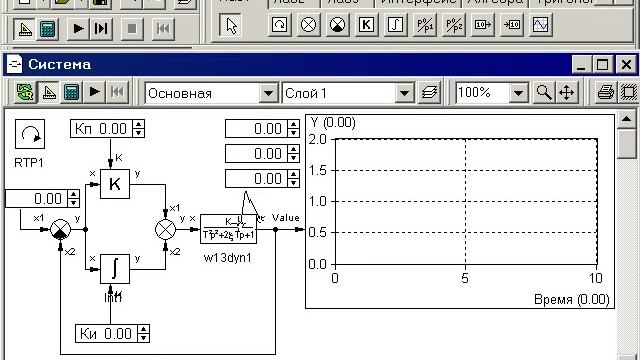
Task: Click rewind button in the Система window toolbar
Action: (117, 92)
